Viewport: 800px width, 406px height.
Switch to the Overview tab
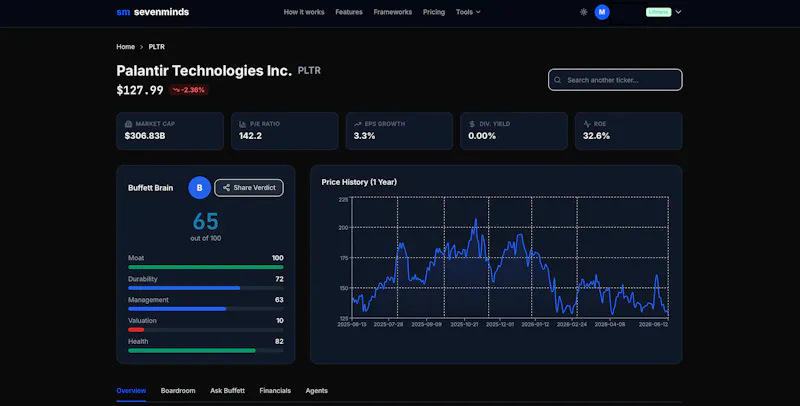pyautogui.click(x=131, y=391)
